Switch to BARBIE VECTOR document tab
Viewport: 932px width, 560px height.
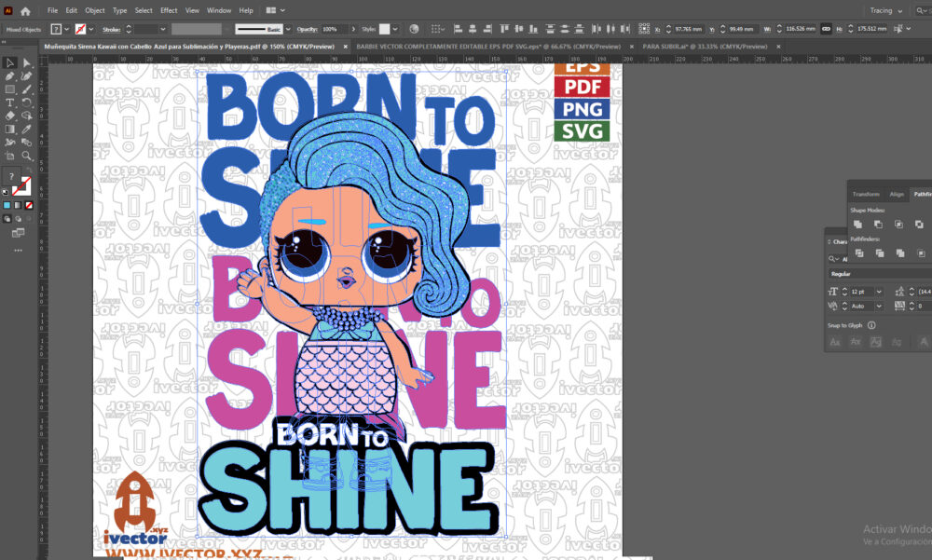(488, 47)
